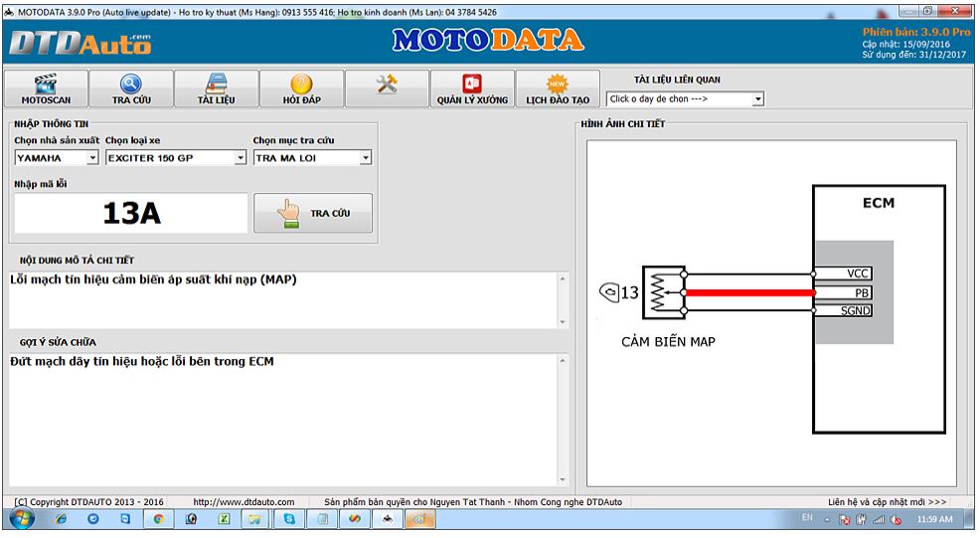Click the EN language indicator in tray
This screenshot has width=980, height=538.
(x=807, y=518)
